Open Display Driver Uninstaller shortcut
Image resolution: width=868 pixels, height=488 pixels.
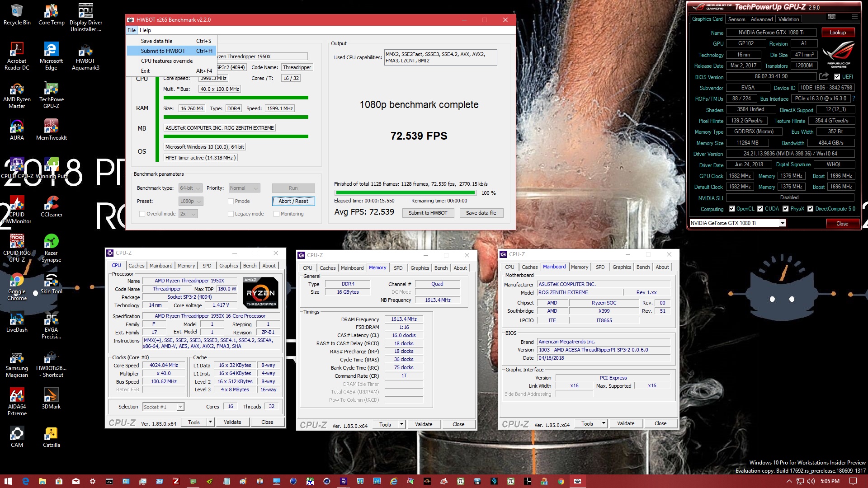(86, 18)
